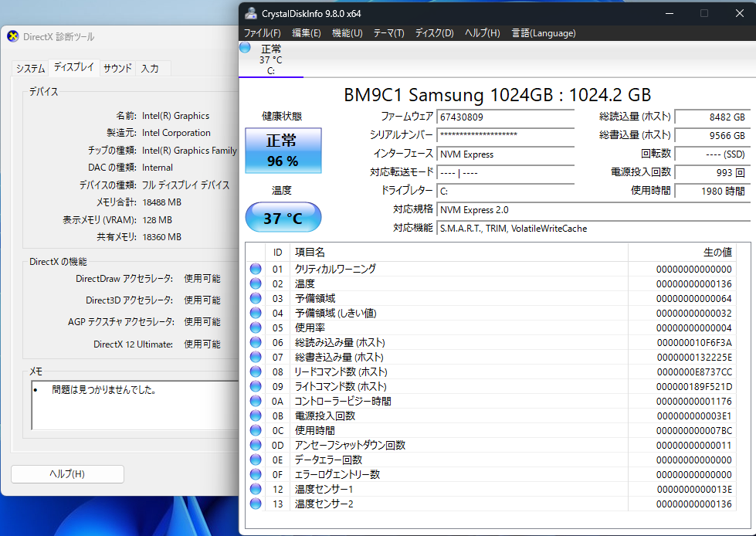Click status circle for ID 07 row
The image size is (756, 536).
[256, 357]
